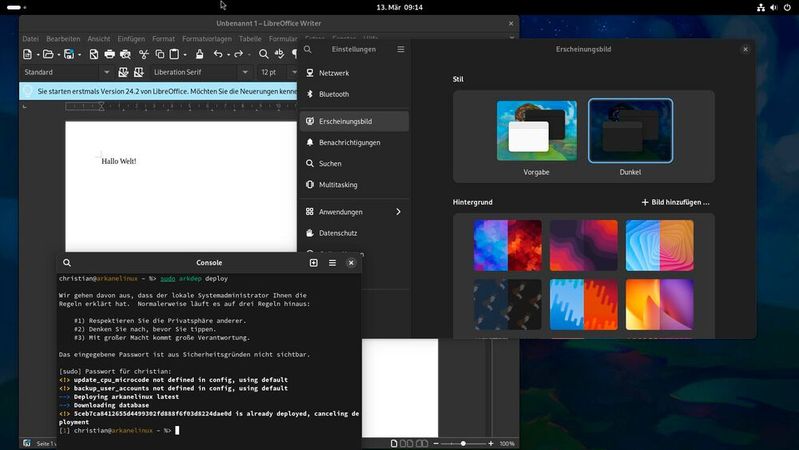The width and height of the screenshot is (799, 450).
Task: Open the Formatvorlagen menu
Action: tap(207, 39)
